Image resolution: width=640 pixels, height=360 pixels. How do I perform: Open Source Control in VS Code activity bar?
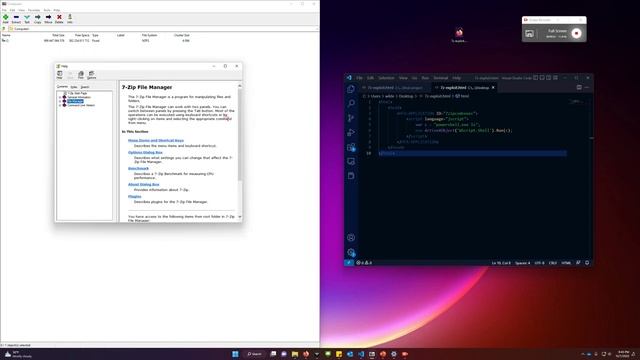(351, 118)
